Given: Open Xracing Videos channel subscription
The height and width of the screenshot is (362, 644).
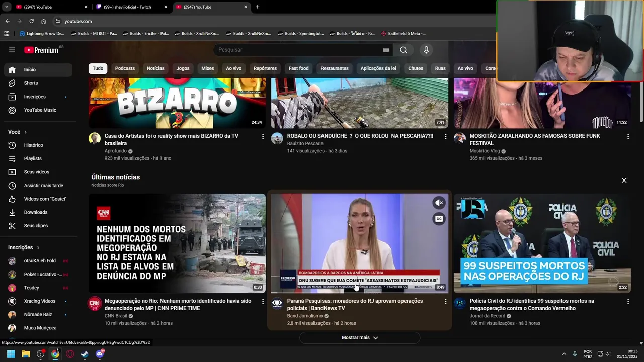Looking at the screenshot, I should click(38, 301).
